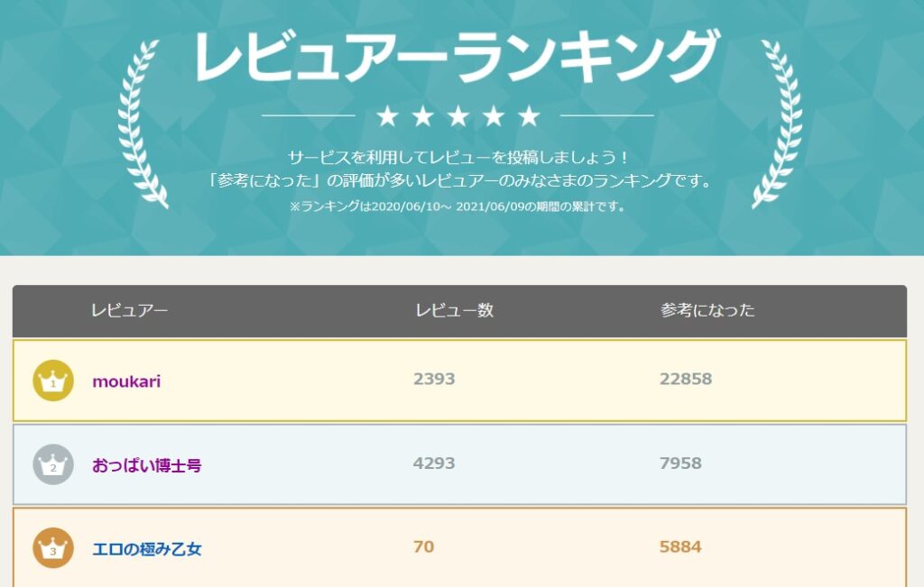Click the middle star under the title
The width and height of the screenshot is (924, 587).
coord(458,116)
